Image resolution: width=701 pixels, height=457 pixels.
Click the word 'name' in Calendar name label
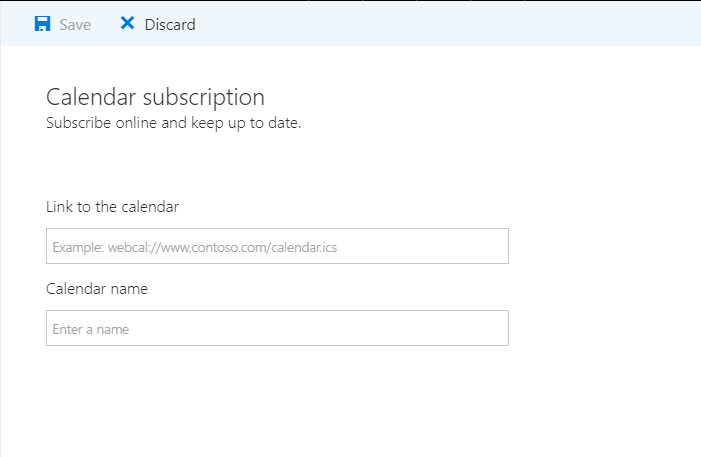tap(129, 289)
